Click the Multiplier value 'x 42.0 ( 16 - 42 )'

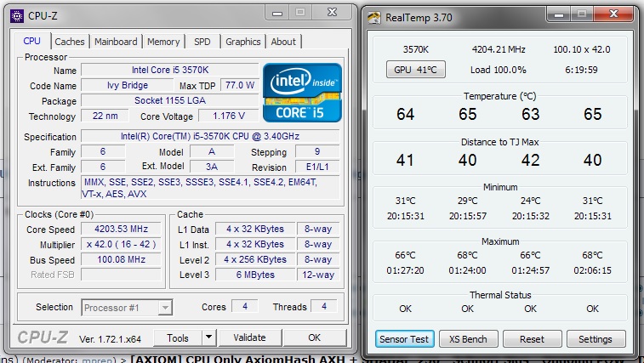click(x=121, y=244)
